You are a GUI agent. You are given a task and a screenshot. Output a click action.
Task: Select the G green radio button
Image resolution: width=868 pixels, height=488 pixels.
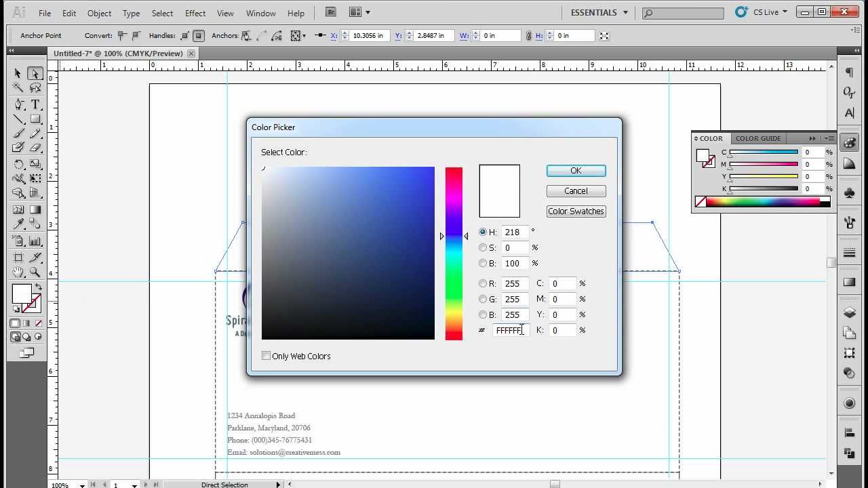(x=483, y=299)
